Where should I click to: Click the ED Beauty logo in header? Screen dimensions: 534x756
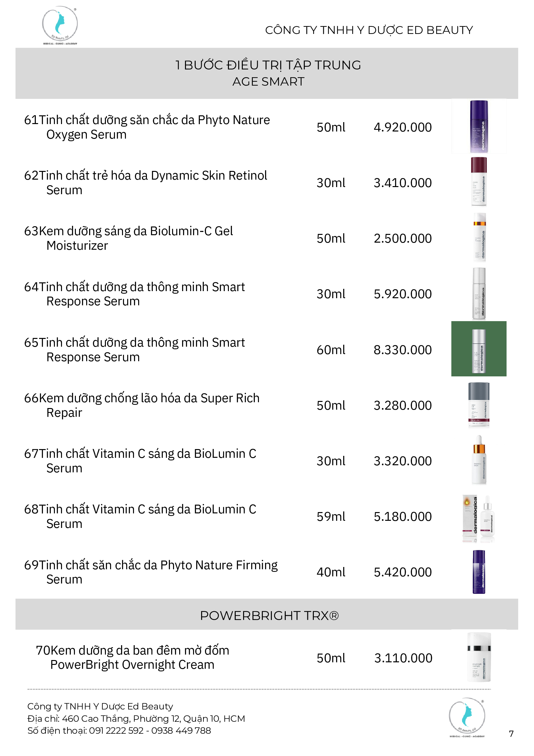pyautogui.click(x=60, y=25)
